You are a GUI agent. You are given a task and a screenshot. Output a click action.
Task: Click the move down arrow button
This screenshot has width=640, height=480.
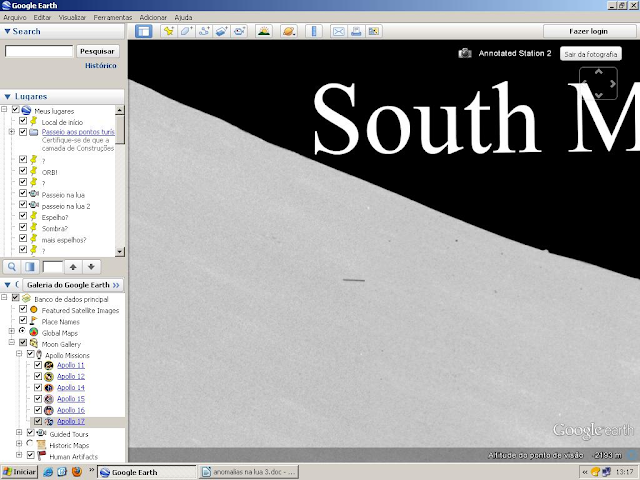click(x=91, y=267)
